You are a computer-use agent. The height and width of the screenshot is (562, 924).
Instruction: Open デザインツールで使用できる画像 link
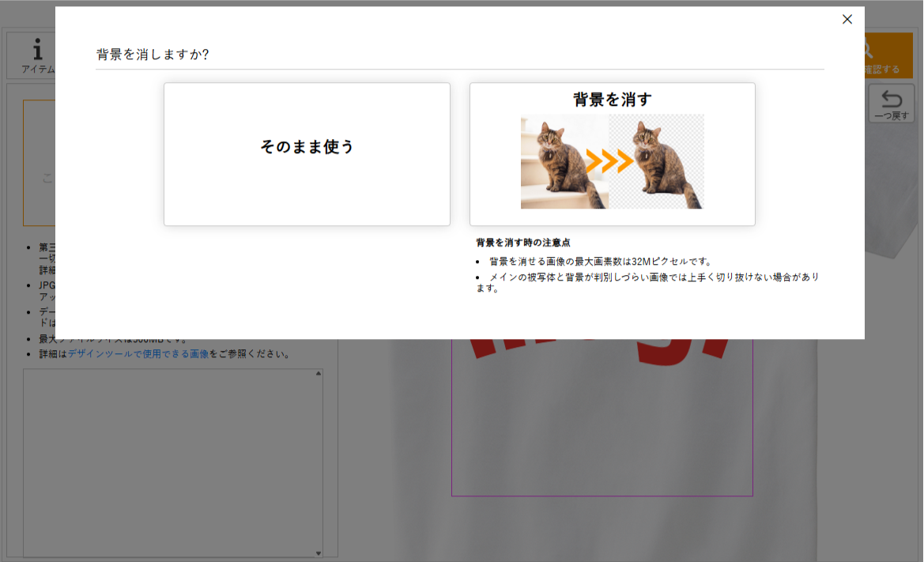tap(138, 354)
